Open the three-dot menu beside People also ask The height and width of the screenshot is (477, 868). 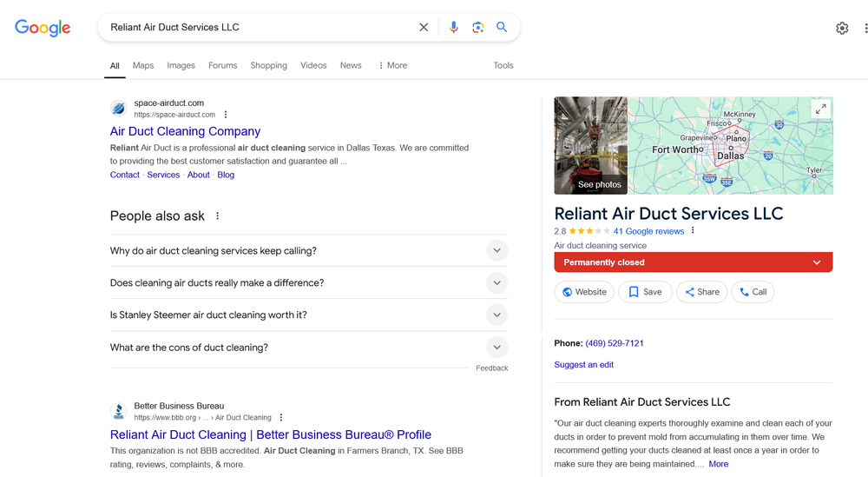218,216
